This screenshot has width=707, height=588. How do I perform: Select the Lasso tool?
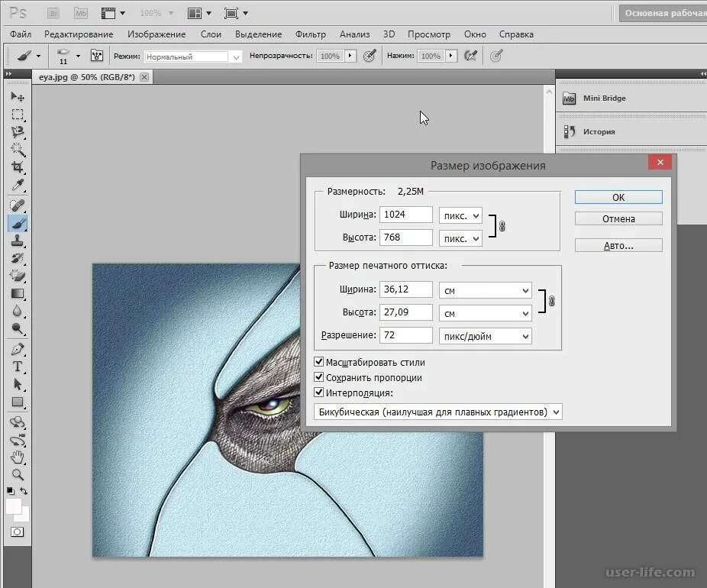(18, 132)
